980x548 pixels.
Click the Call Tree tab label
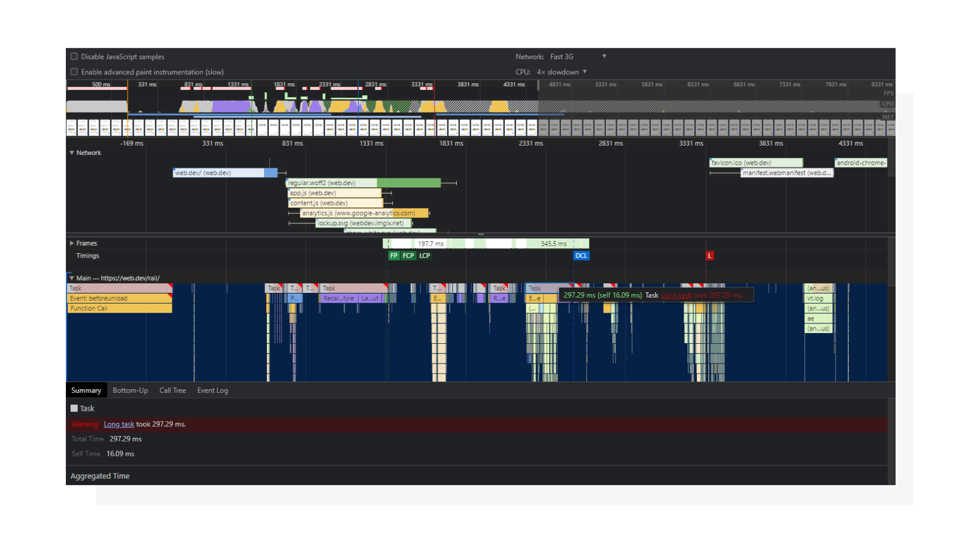tap(172, 390)
